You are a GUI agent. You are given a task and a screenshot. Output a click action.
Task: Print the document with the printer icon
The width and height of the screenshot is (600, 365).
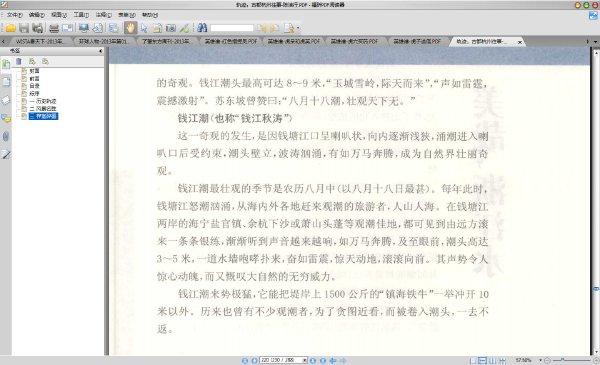point(54,28)
